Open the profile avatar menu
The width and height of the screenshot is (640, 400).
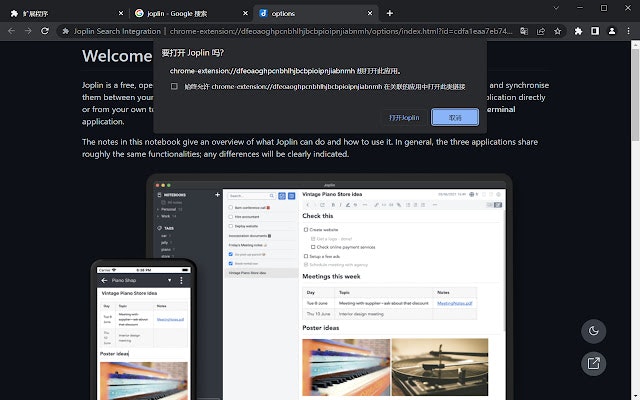pos(612,31)
